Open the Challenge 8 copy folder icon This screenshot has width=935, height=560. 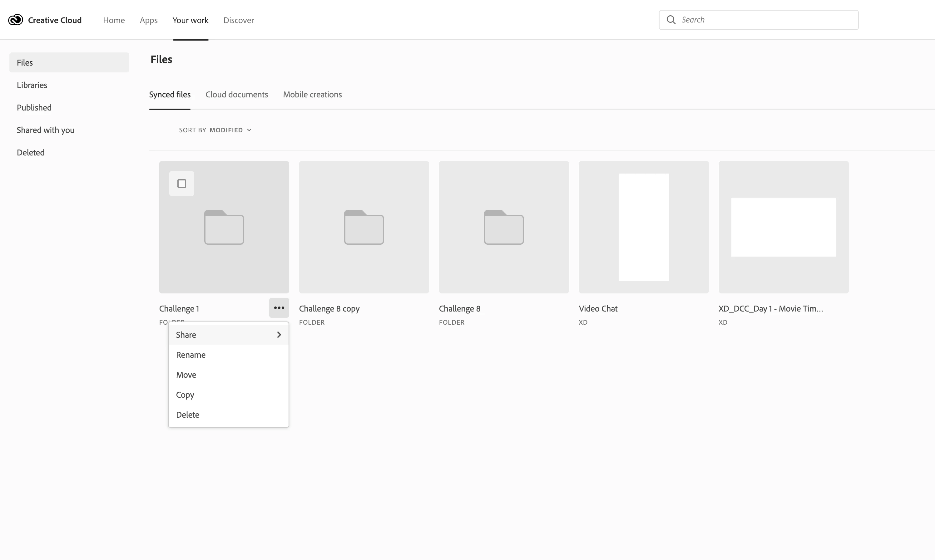364,227
